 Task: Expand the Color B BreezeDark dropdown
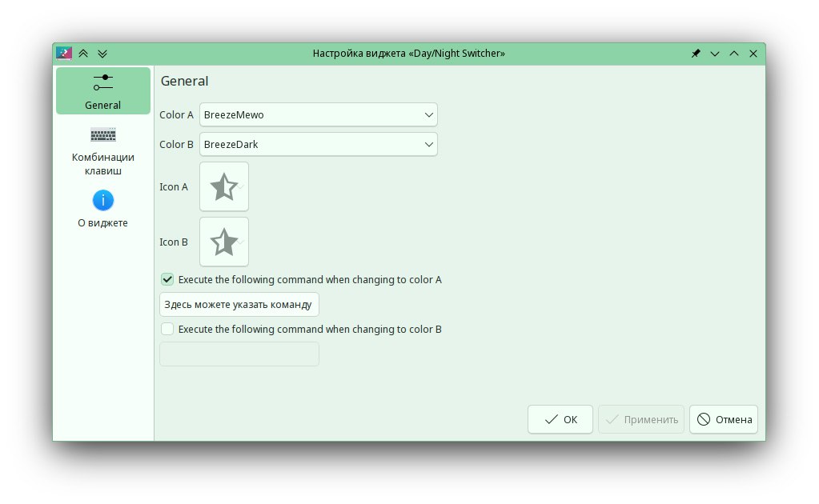(318, 145)
